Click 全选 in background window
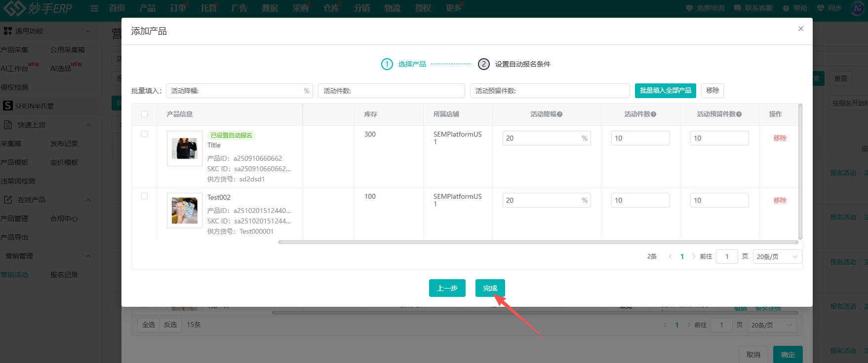 (x=148, y=325)
